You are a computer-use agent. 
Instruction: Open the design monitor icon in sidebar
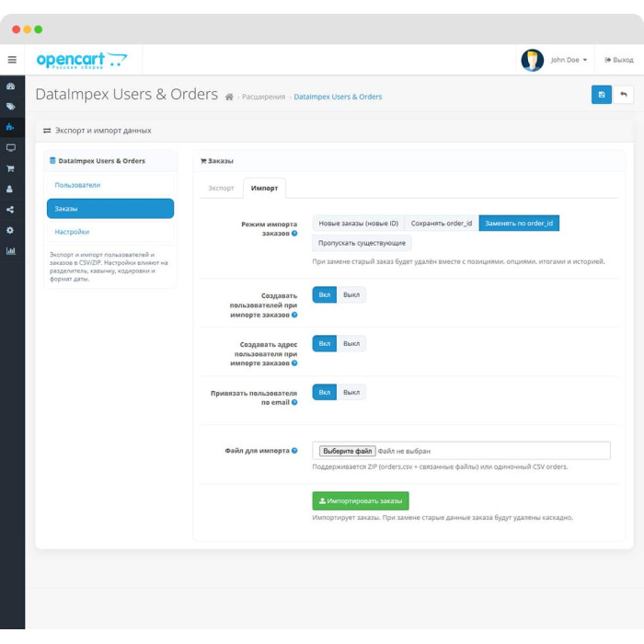(x=11, y=148)
